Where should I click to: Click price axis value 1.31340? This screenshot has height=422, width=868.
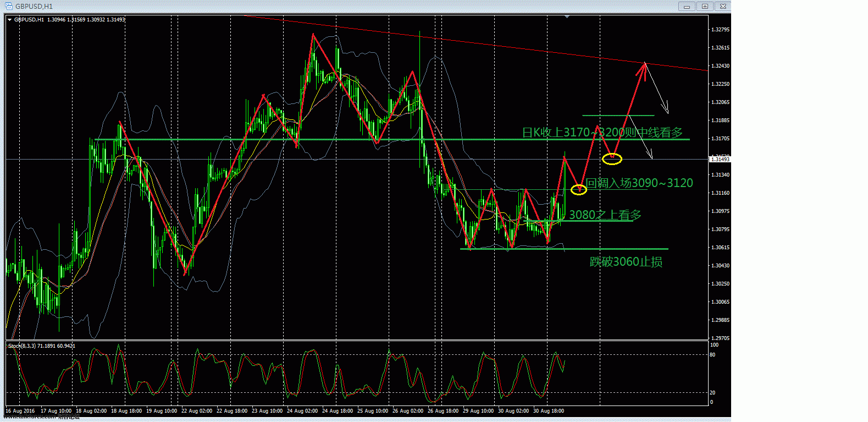point(720,175)
